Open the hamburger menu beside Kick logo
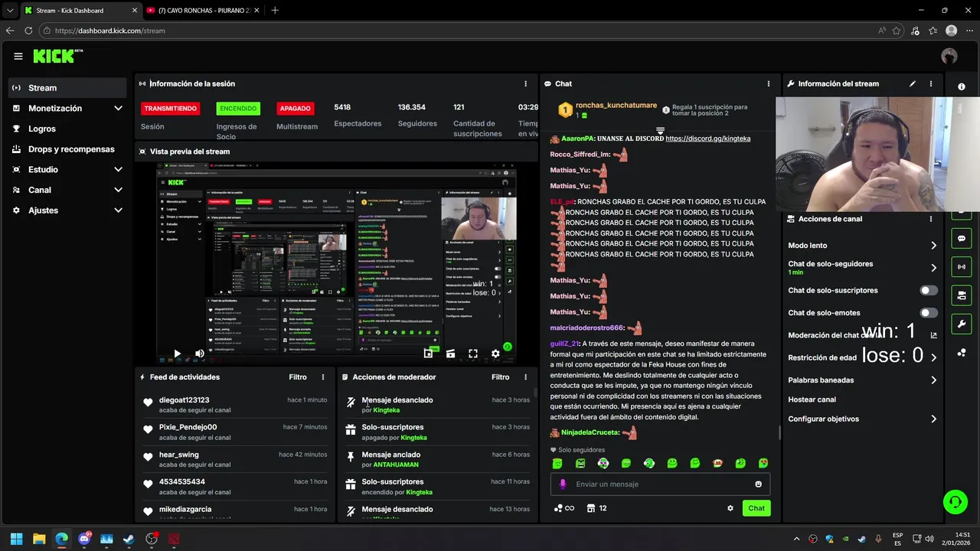The width and height of the screenshot is (980, 551). 18,56
